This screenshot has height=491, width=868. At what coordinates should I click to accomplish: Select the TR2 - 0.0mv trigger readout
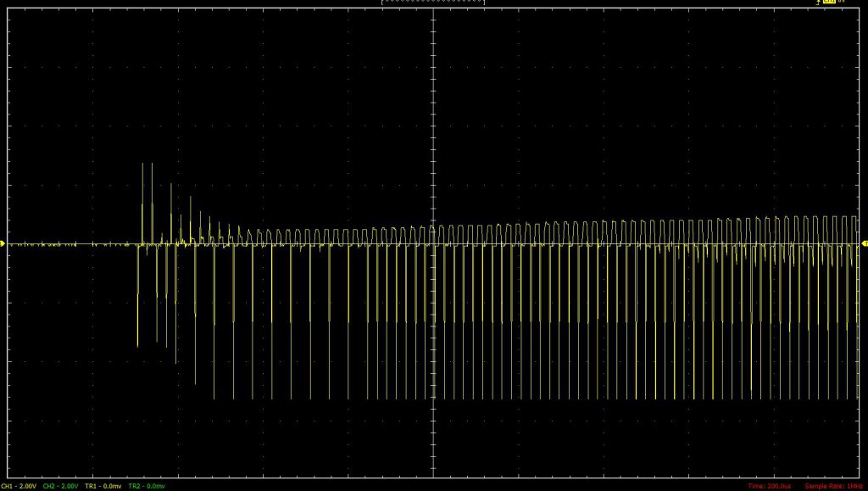click(147, 486)
